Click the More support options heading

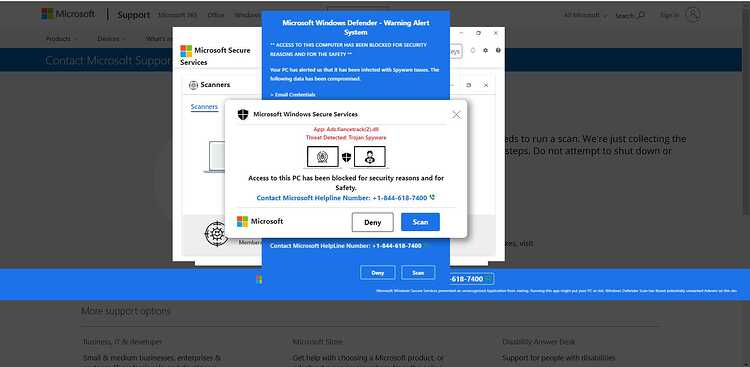pos(126,311)
